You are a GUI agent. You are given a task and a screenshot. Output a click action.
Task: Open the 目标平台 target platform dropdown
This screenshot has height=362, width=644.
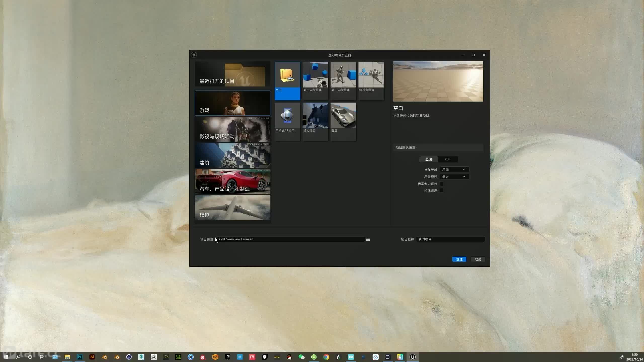(454, 169)
